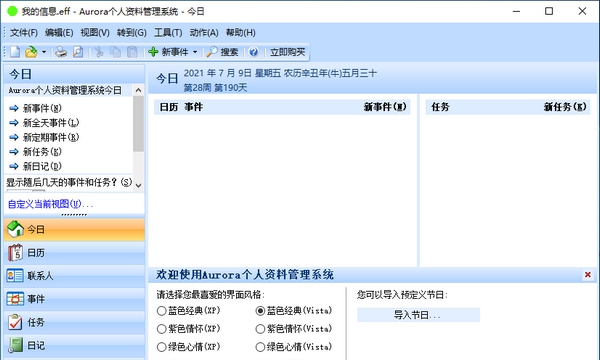Click the Paste clipboard icon
600x360 pixels.
pos(132,52)
